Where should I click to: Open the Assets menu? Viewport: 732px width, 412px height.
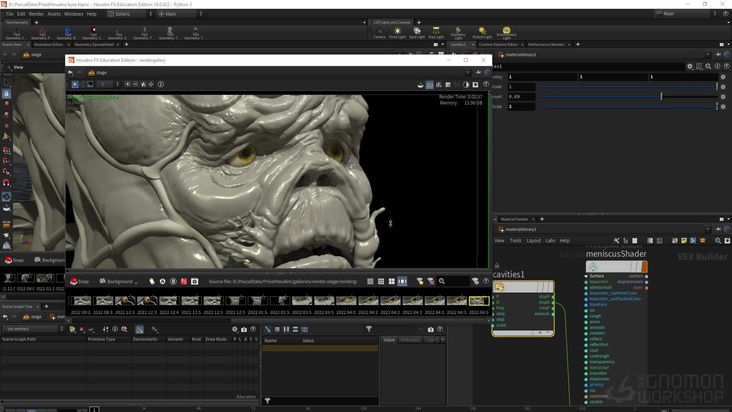pos(54,14)
